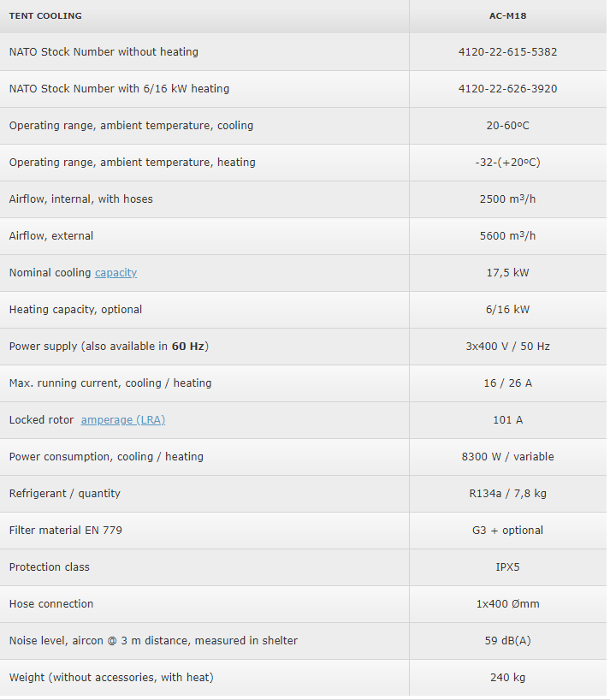This screenshot has height=700, width=610.
Task: Click the 101 A locked rotor value
Action: point(507,420)
